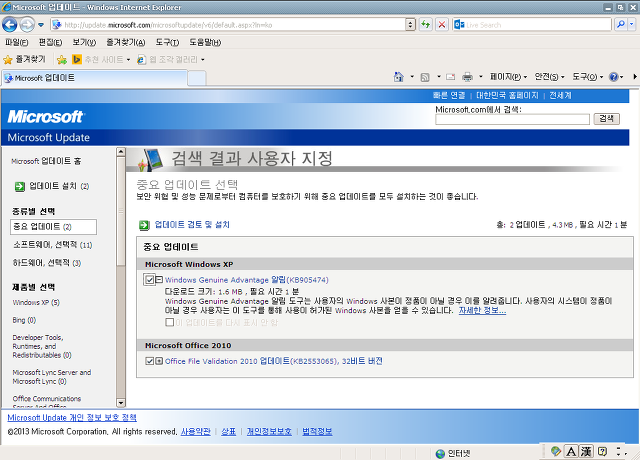Click the 사용약관 footer link
The image size is (640, 460).
pyautogui.click(x=196, y=431)
